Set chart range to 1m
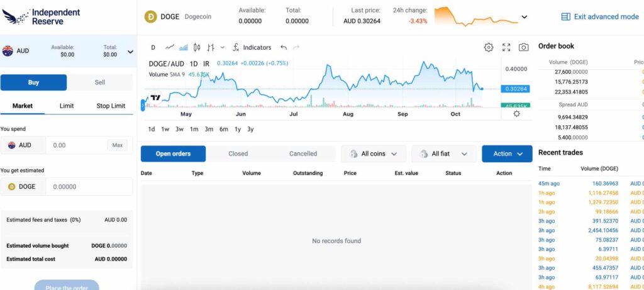 (194, 129)
